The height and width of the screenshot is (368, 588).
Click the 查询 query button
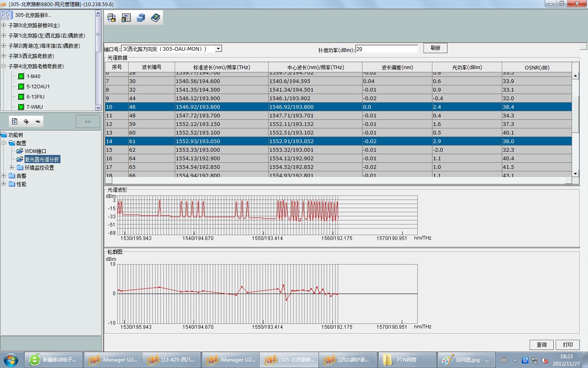541,345
